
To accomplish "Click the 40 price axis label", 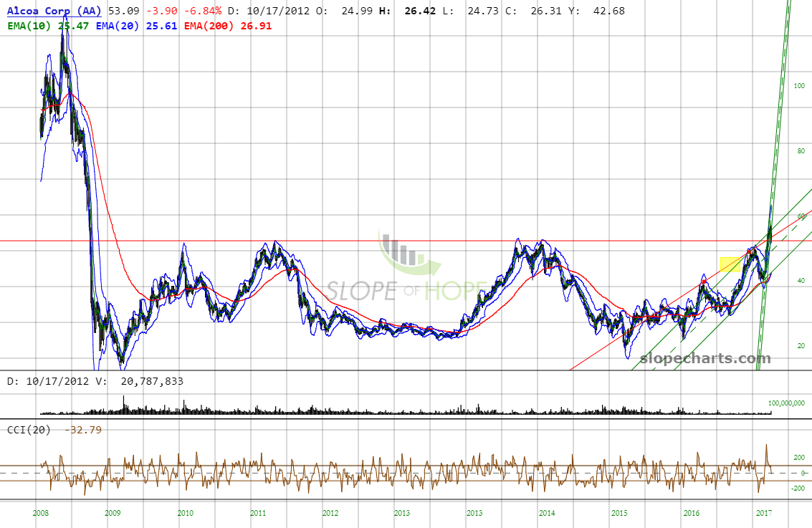I will [x=801, y=281].
